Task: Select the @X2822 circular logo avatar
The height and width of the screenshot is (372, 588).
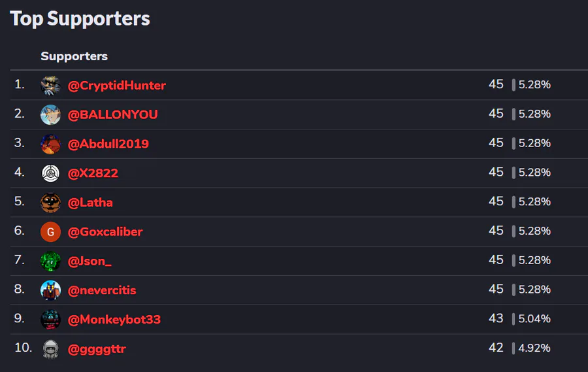Action: tap(50, 173)
